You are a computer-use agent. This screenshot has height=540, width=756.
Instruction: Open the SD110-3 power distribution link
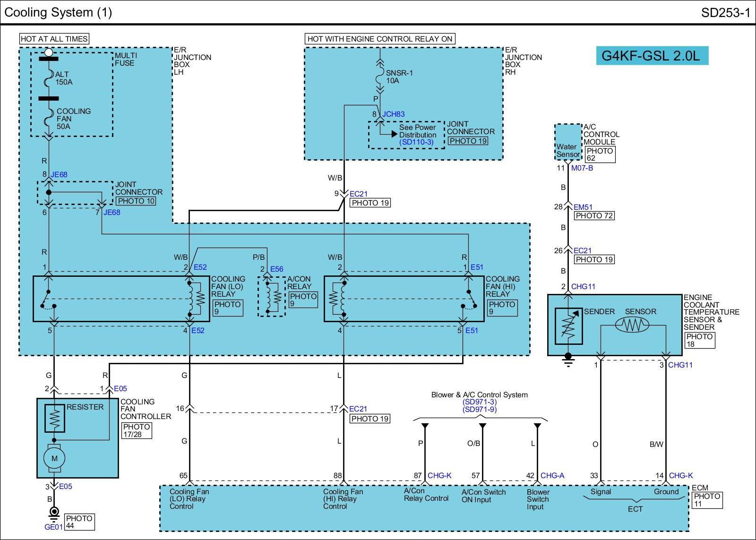point(416,142)
